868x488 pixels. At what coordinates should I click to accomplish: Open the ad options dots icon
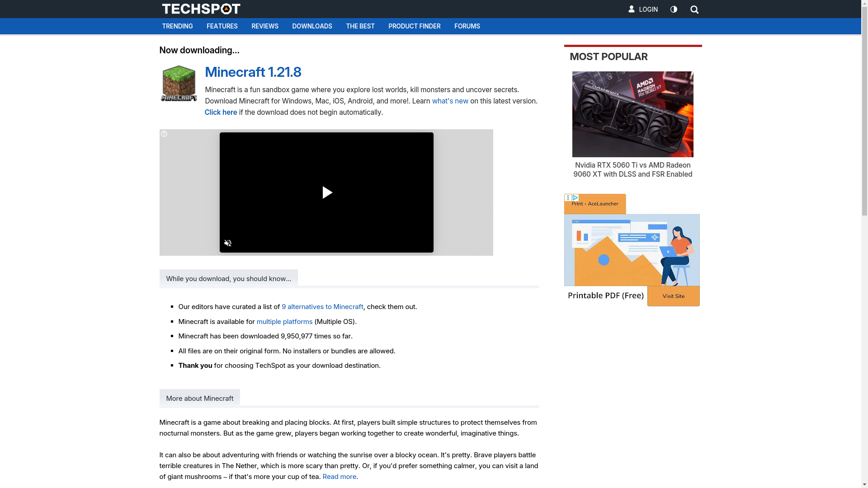[568, 198]
